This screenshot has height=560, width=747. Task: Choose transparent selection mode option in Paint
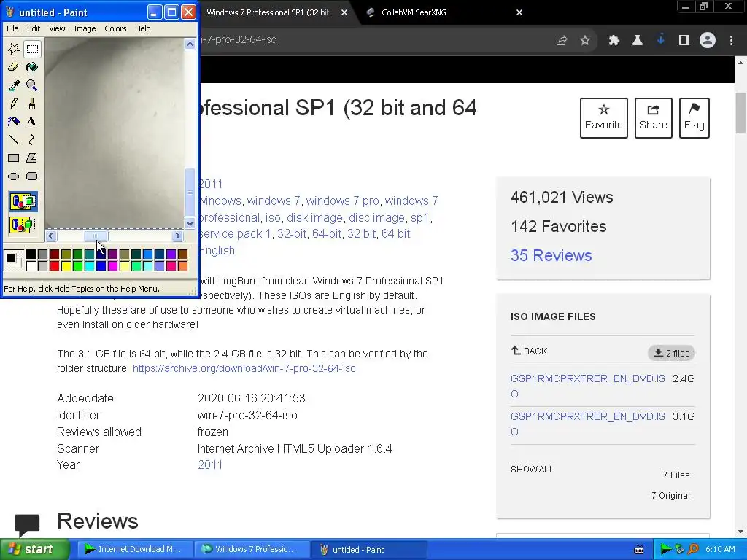pyautogui.click(x=23, y=225)
